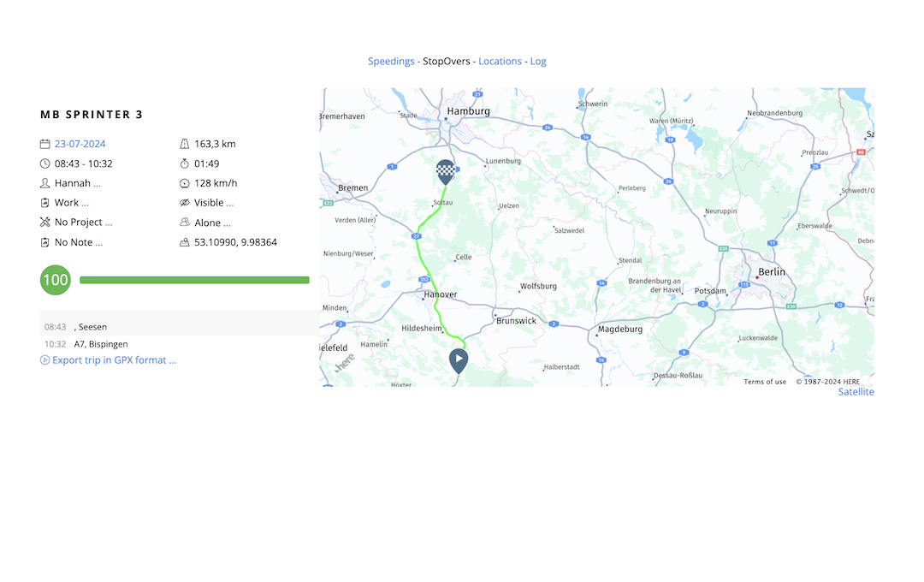Click the play icon beside Export trip
The image size is (924, 582).
click(x=44, y=359)
